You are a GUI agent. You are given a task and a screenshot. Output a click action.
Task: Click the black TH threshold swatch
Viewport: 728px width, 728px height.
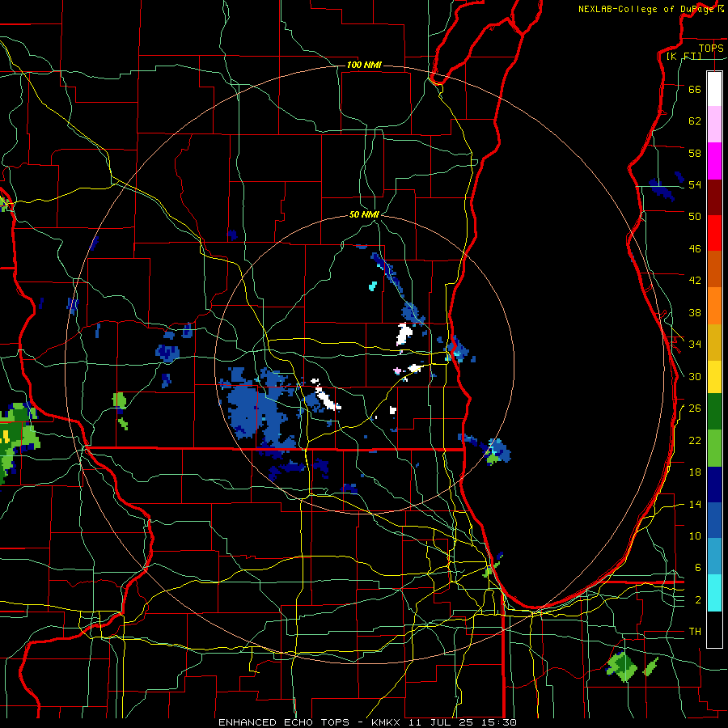point(714,629)
